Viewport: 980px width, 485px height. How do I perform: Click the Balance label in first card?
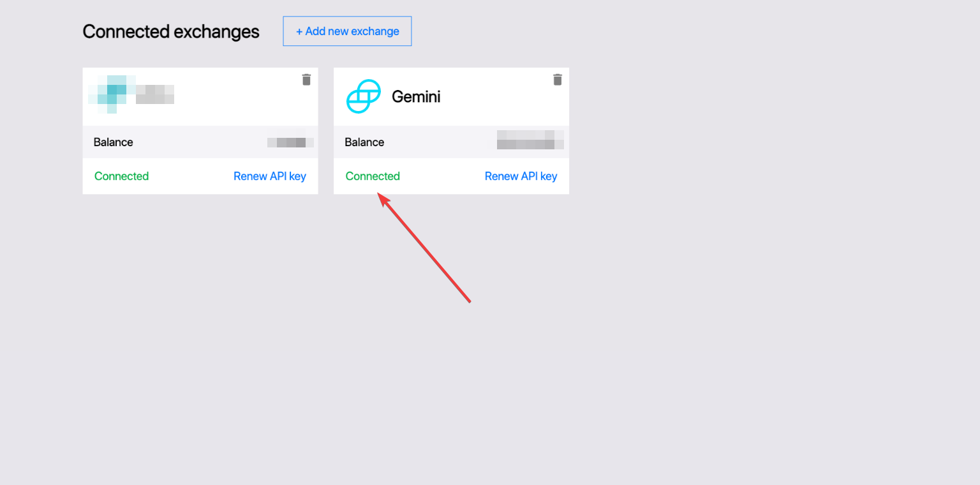pos(113,142)
